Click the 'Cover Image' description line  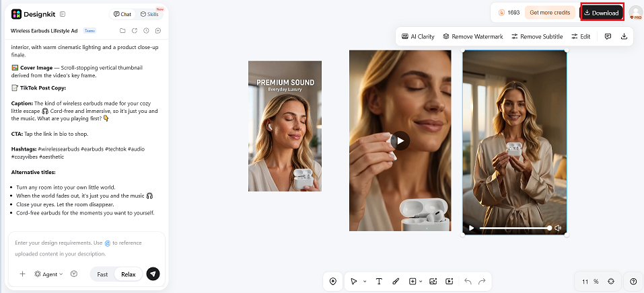coord(77,71)
